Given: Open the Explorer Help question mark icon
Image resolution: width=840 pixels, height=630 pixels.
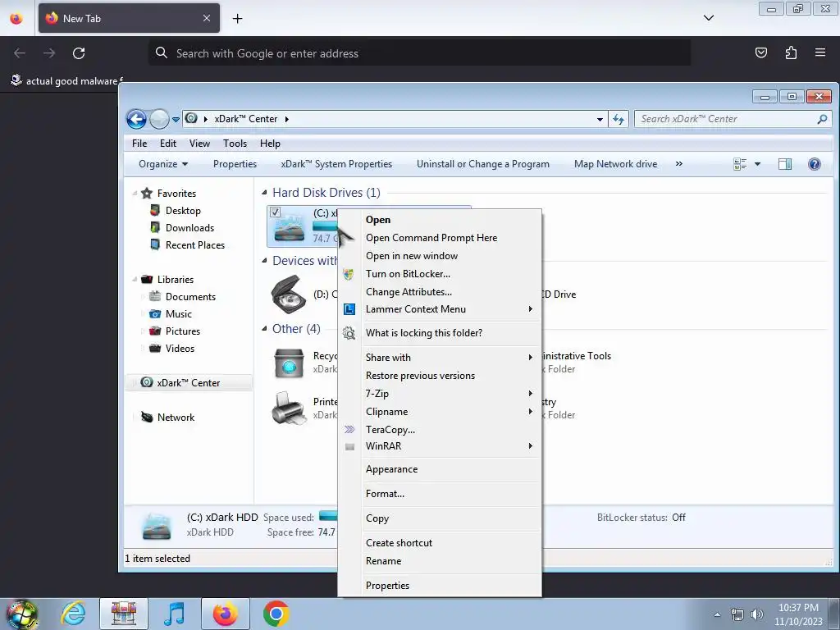Looking at the screenshot, I should pos(815,164).
